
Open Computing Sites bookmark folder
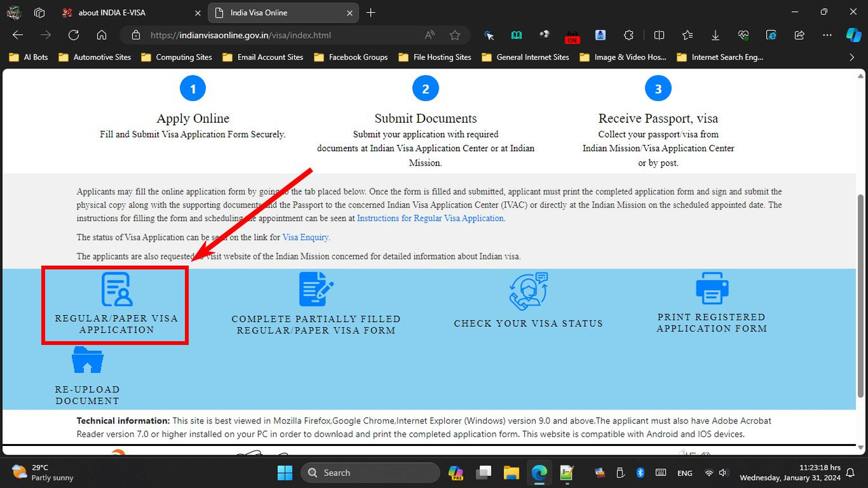click(x=176, y=58)
